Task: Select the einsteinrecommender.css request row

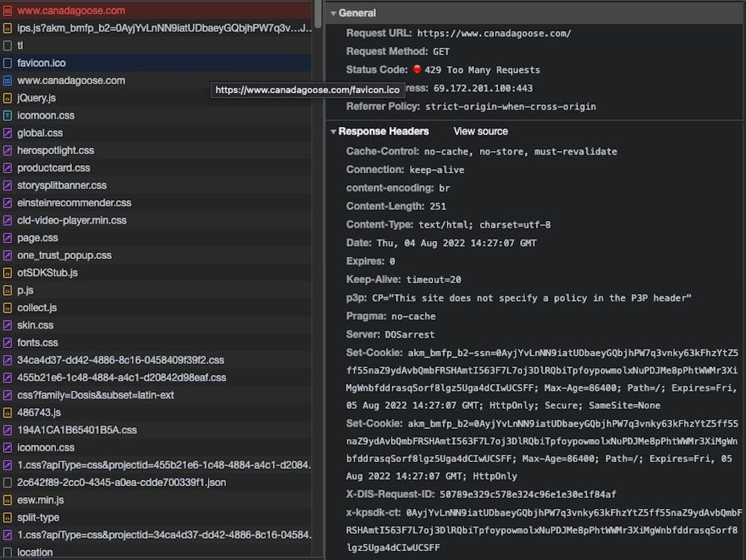Action: pos(74,203)
